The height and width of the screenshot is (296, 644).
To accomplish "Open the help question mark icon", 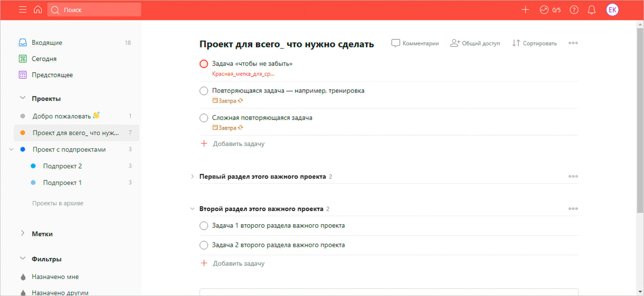I will click(x=574, y=10).
